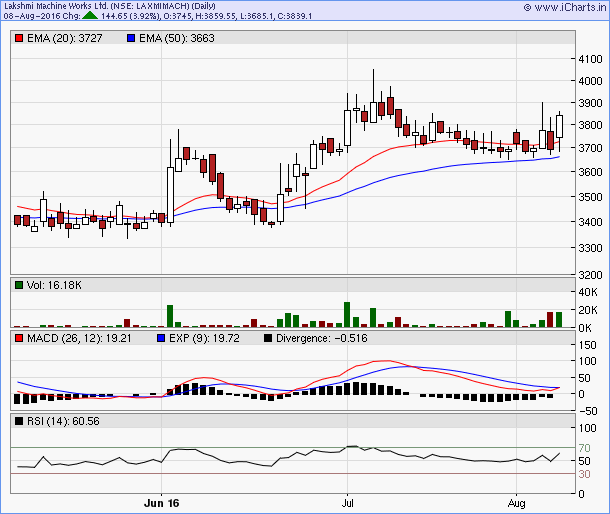Click the text 'EMA (20): 3727'
Screen dimensions: 610x514
click(65, 38)
